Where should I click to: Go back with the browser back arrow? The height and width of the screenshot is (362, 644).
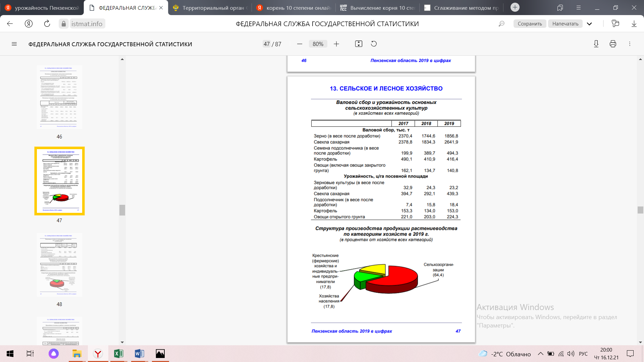click(x=10, y=24)
